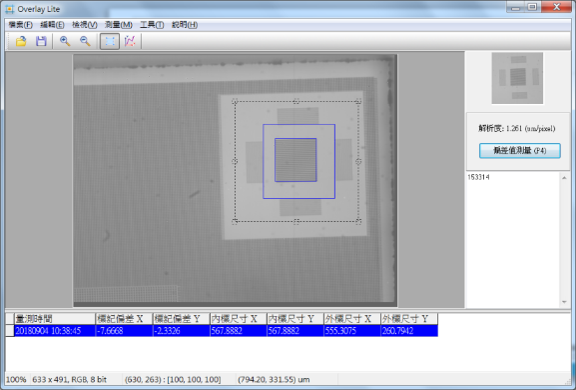576x390 pixels.
Task: Click the top-right handle of dashed selection
Action: click(359, 101)
